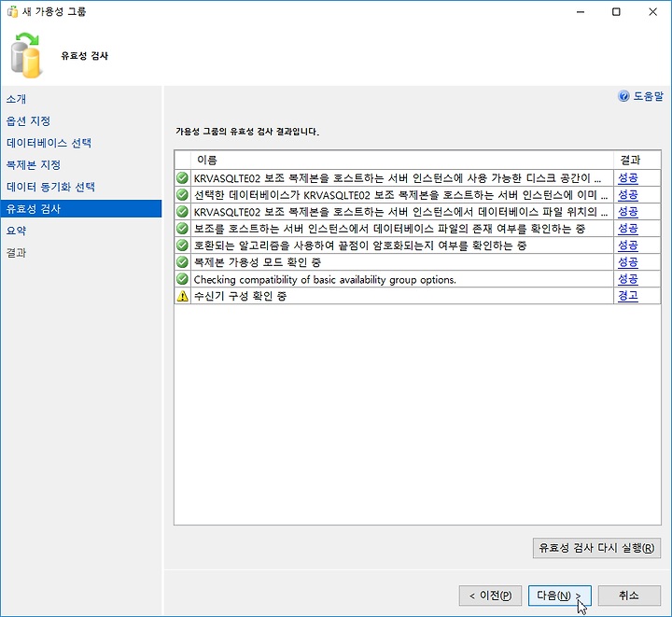Click the 취소 cancel button
The image size is (672, 617).
coord(629,596)
